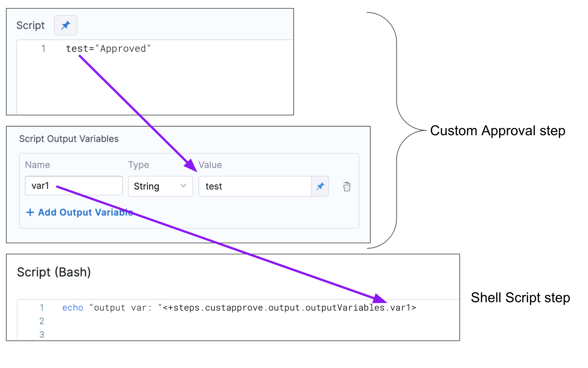Click the Name column header

[37, 165]
